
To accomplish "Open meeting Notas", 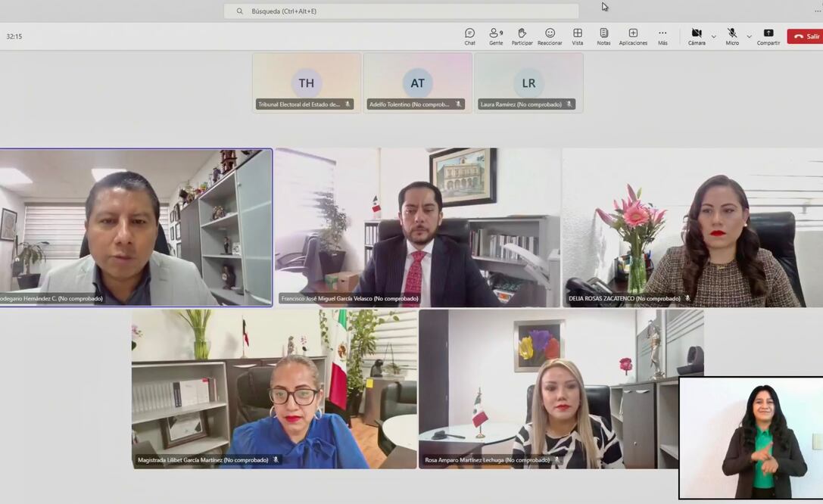I will [603, 36].
